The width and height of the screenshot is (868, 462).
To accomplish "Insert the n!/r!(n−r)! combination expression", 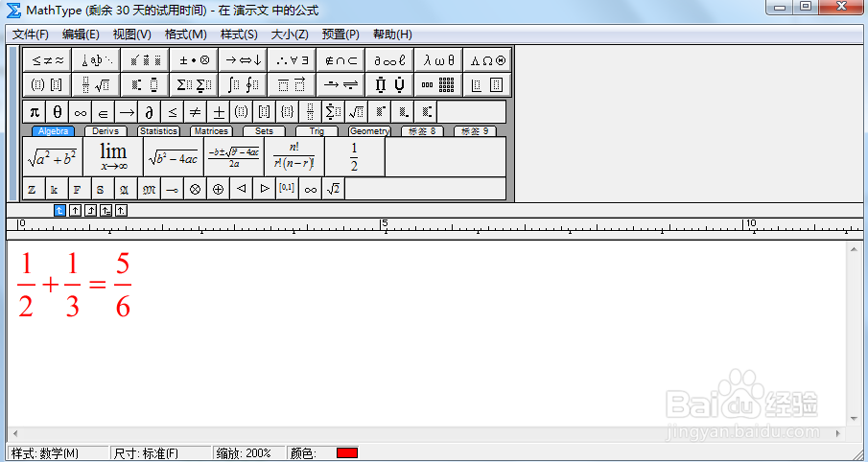I will pyautogui.click(x=293, y=156).
